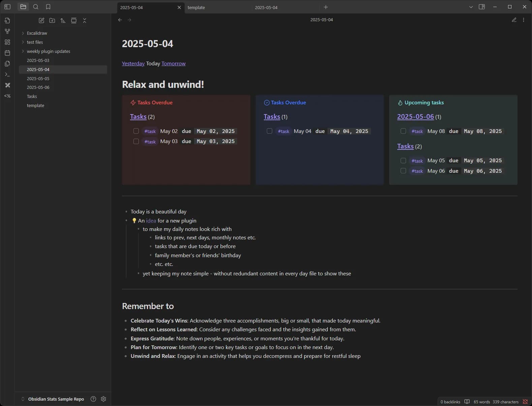Image resolution: width=532 pixels, height=406 pixels.
Task: Open Tasks link in Upcoming tasks card
Action: (405, 146)
